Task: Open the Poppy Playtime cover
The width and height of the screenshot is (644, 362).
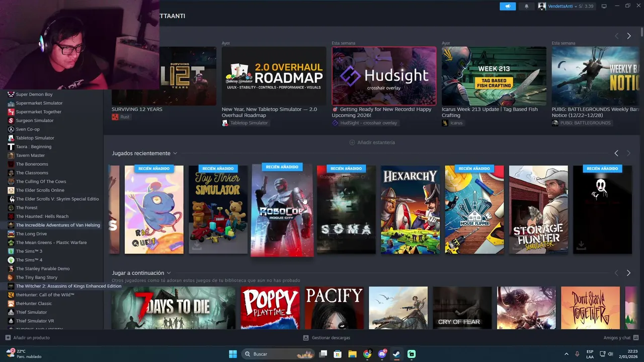Action: point(270,308)
